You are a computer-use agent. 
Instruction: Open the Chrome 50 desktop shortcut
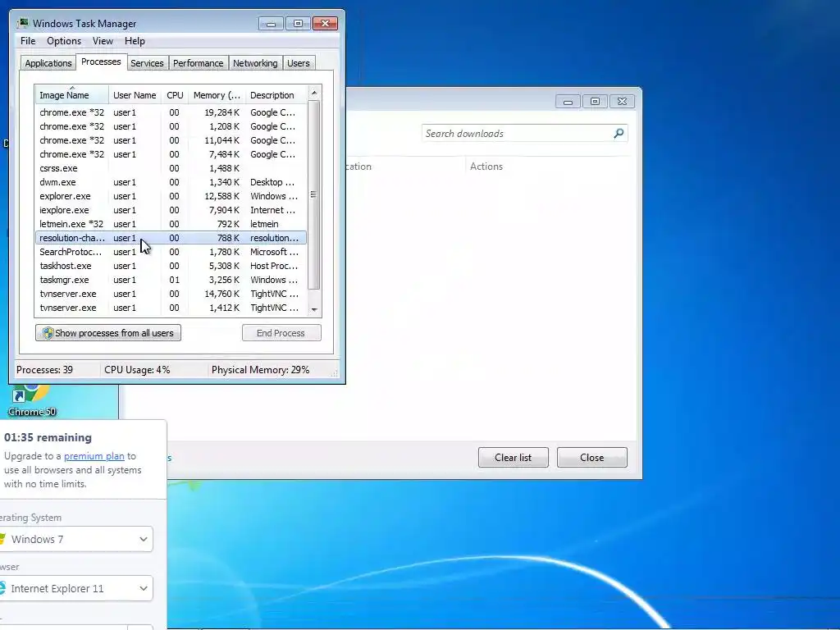(32, 400)
